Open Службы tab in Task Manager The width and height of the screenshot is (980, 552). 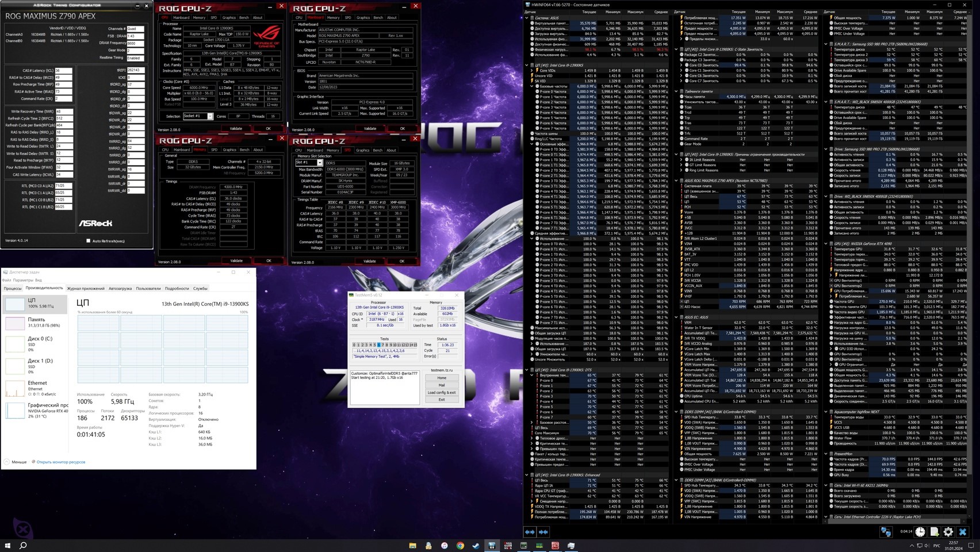tap(200, 289)
